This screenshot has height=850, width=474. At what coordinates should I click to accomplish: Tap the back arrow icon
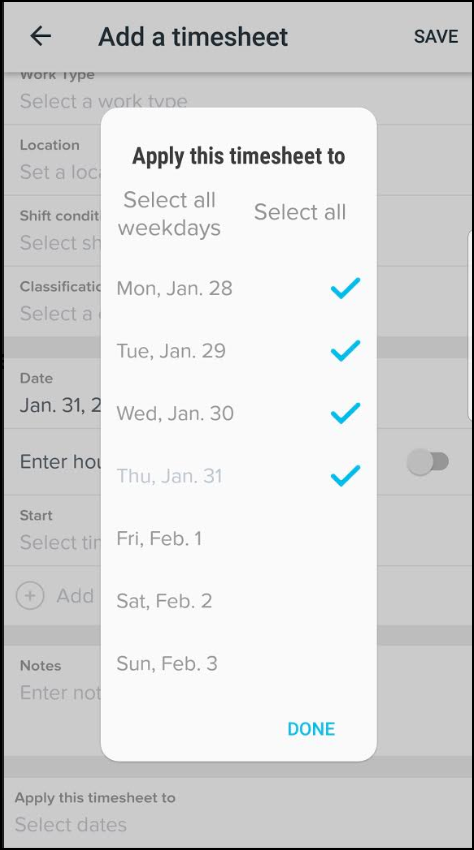pyautogui.click(x=40, y=36)
